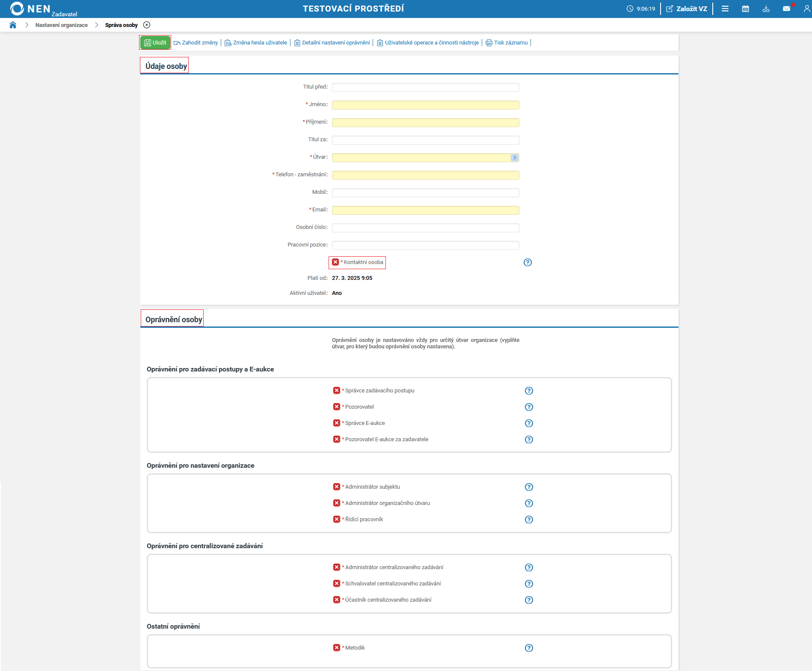Open Detailní nastavení oprávnění
This screenshot has width=812, height=671.
click(x=332, y=43)
